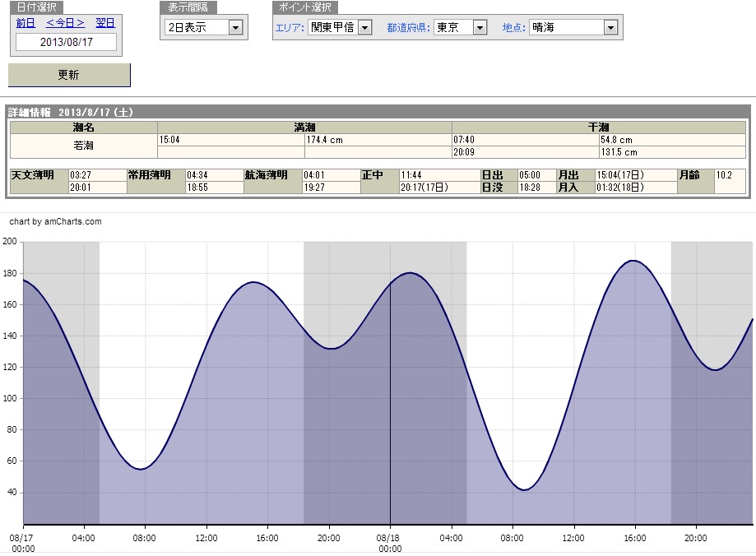Click the low tide time 07:40 cell

pos(525,140)
